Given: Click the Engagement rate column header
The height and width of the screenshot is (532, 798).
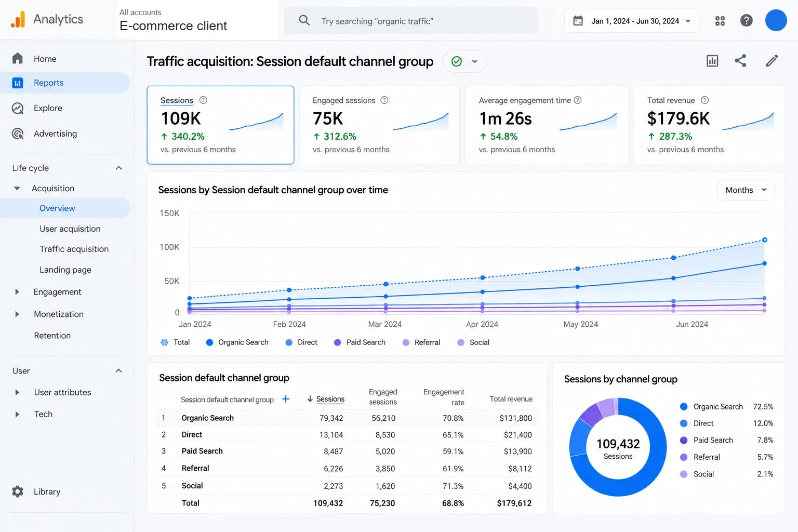Looking at the screenshot, I should (x=444, y=397).
